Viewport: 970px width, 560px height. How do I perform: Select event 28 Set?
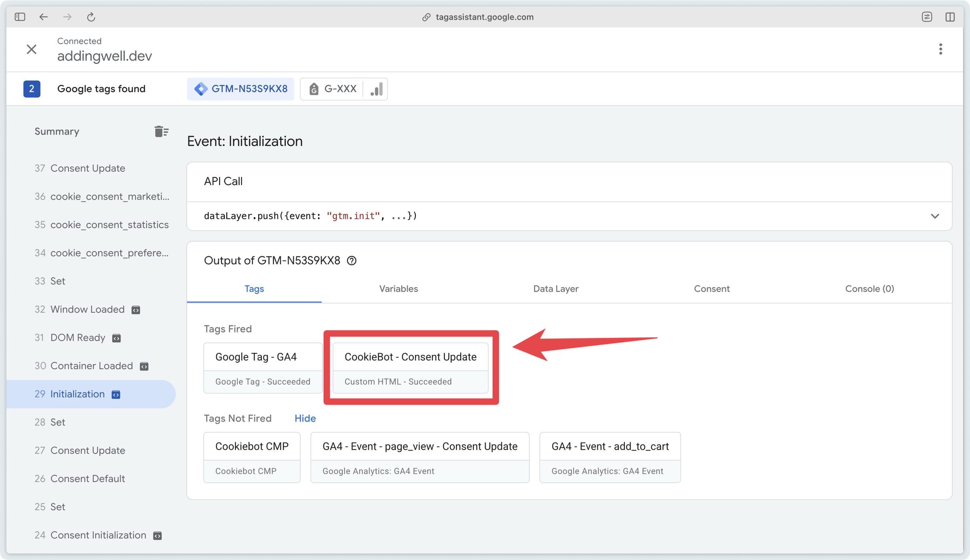[91, 422]
